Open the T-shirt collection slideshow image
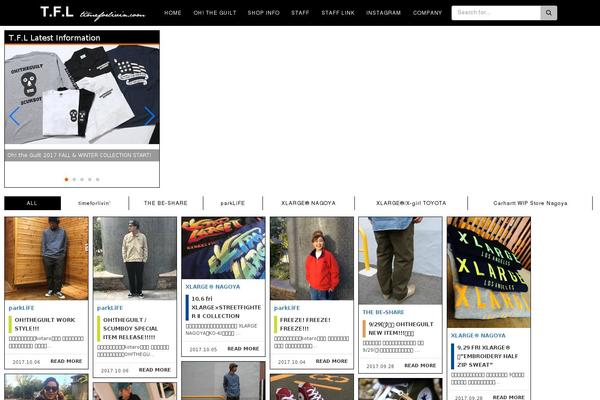The image size is (600, 400). tap(82, 94)
